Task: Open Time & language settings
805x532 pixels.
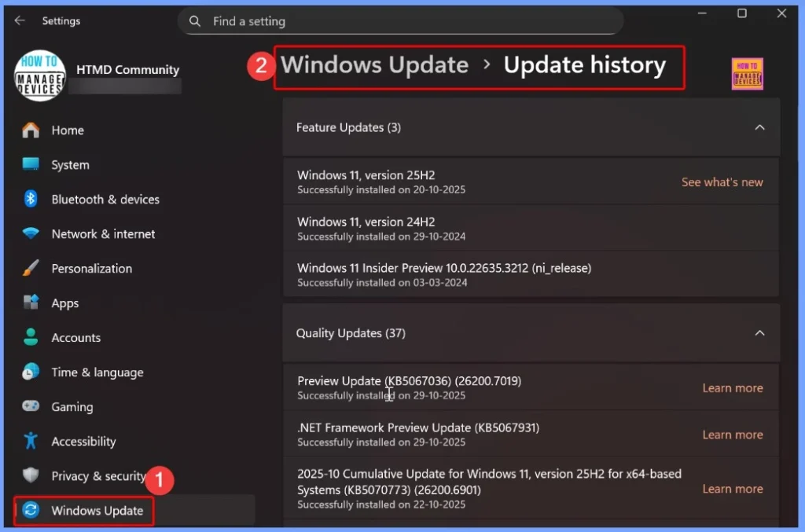Action: pyautogui.click(x=97, y=372)
